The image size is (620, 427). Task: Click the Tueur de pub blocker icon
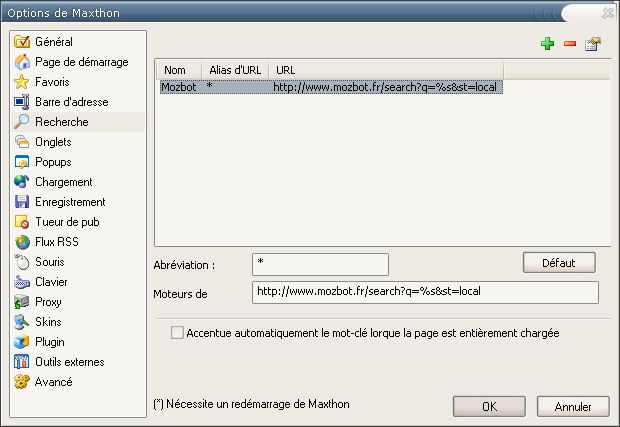click(x=22, y=222)
